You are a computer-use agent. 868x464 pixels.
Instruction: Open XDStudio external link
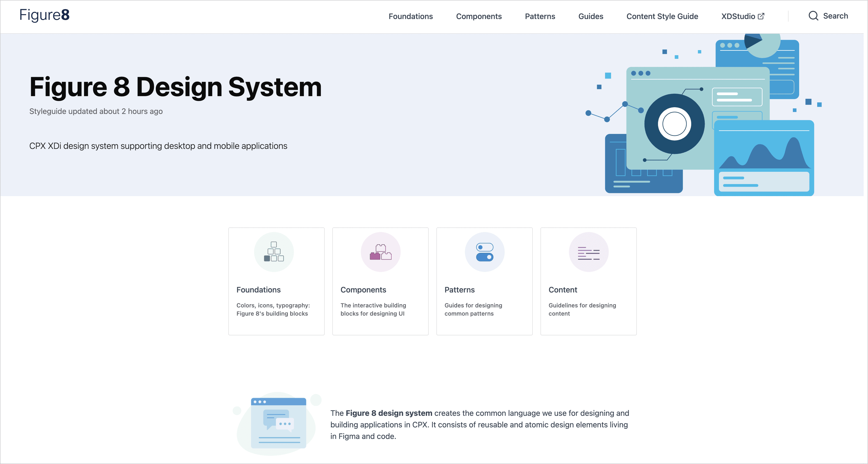click(x=738, y=16)
